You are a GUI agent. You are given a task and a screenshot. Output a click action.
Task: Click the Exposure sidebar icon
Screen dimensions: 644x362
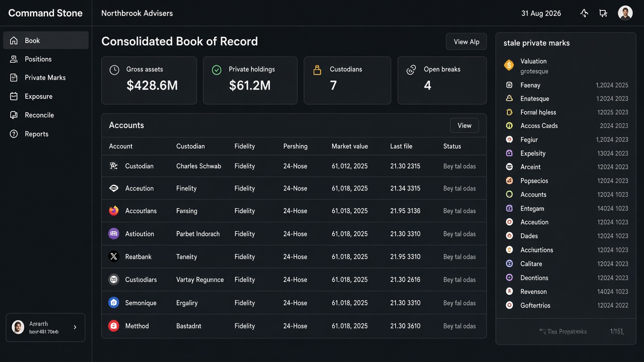(14, 96)
